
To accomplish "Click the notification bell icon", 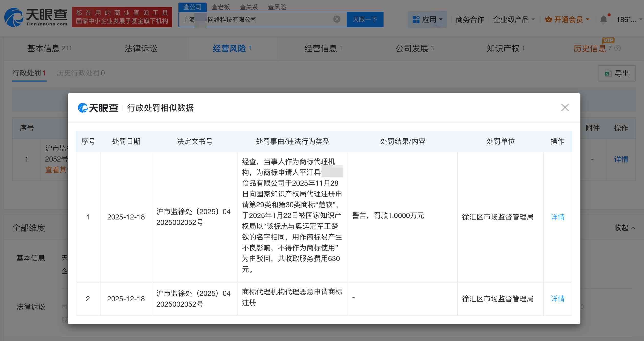I will pos(603,19).
